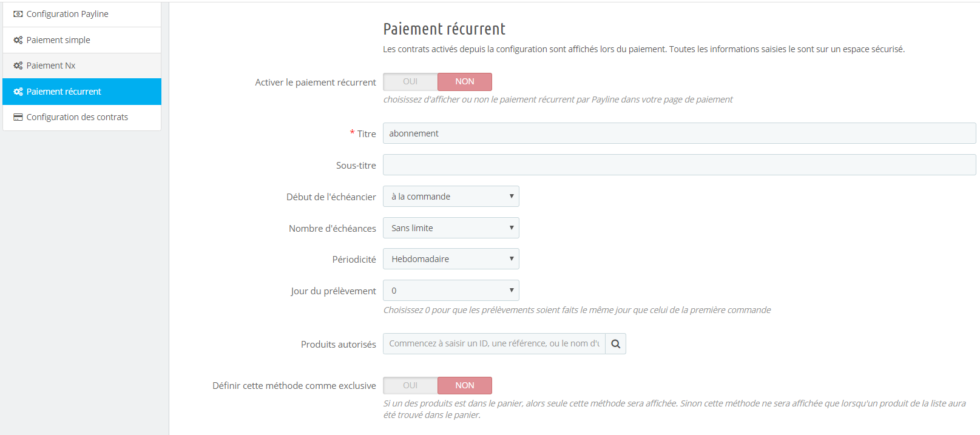Enable recurring payment with the OUI switch
This screenshot has height=435, width=980.
coord(410,82)
